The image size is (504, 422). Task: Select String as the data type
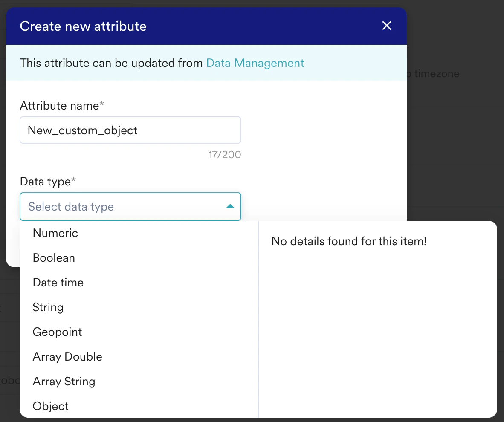pos(48,307)
